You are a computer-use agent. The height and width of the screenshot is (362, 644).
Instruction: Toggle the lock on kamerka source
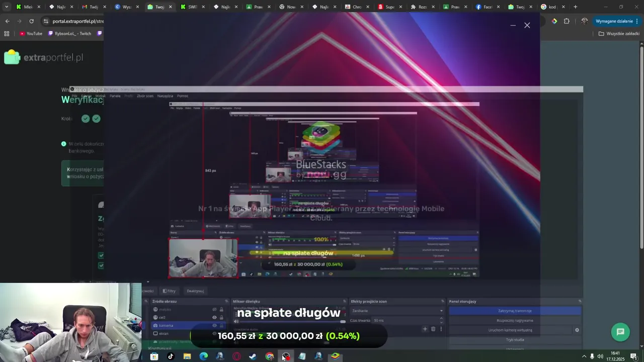[221, 325]
